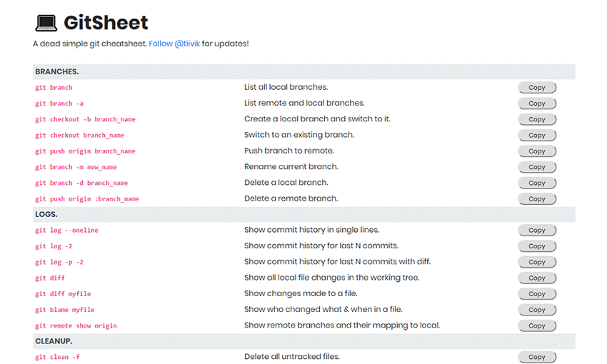
Task: Copy the 'Delete a remote branch' command
Action: click(x=537, y=199)
